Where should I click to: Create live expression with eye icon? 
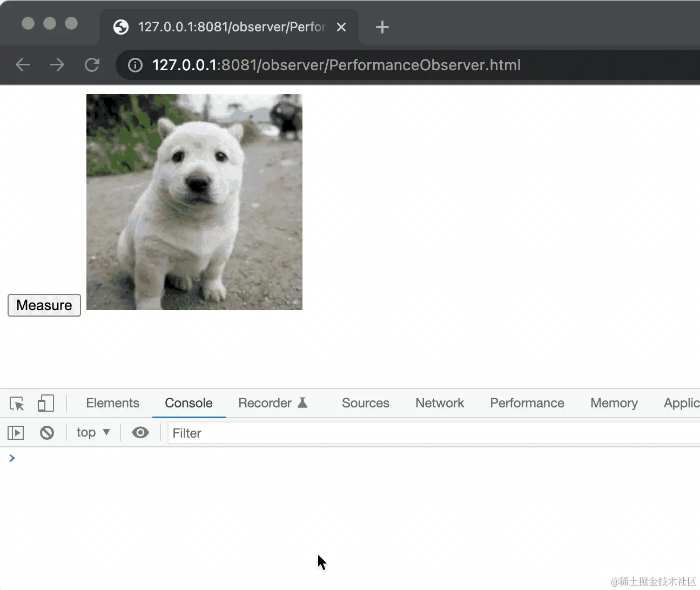tap(140, 433)
